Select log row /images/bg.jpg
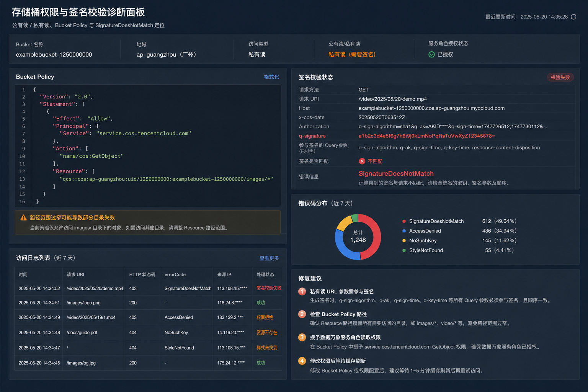Viewport: 588px width, 392px height. coord(148,363)
